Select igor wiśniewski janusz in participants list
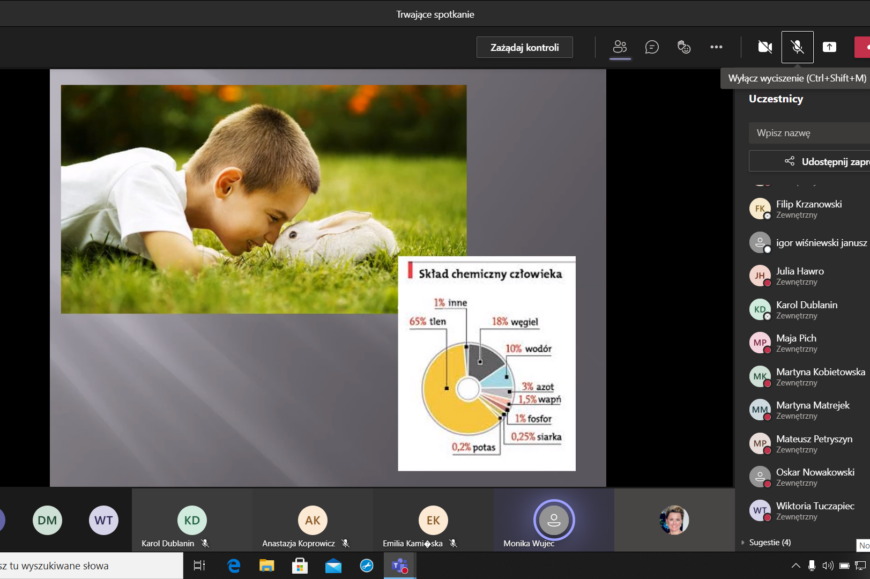Image resolution: width=870 pixels, height=579 pixels. pyautogui.click(x=810, y=242)
